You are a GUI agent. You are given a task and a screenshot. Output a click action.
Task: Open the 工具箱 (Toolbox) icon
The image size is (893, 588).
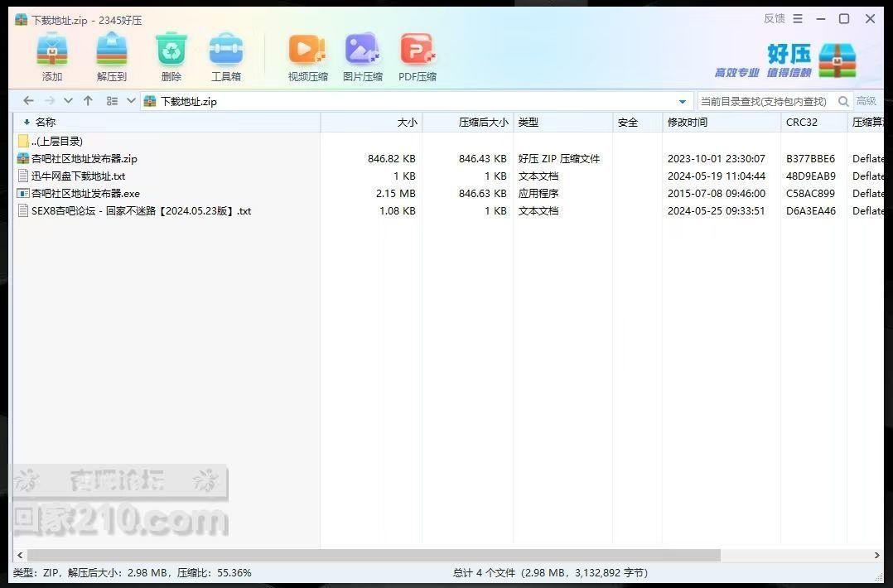[x=226, y=57]
